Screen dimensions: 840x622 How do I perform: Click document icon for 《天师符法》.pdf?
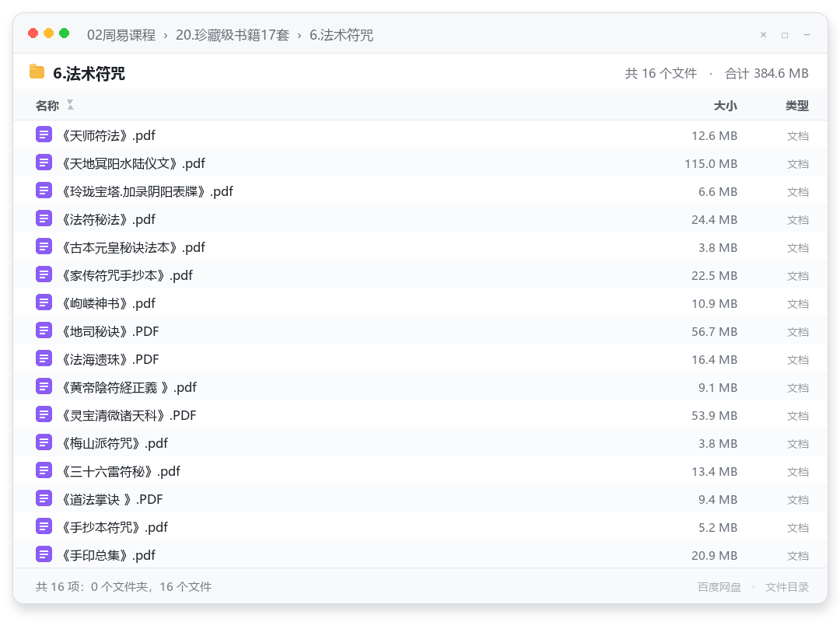pyautogui.click(x=44, y=135)
